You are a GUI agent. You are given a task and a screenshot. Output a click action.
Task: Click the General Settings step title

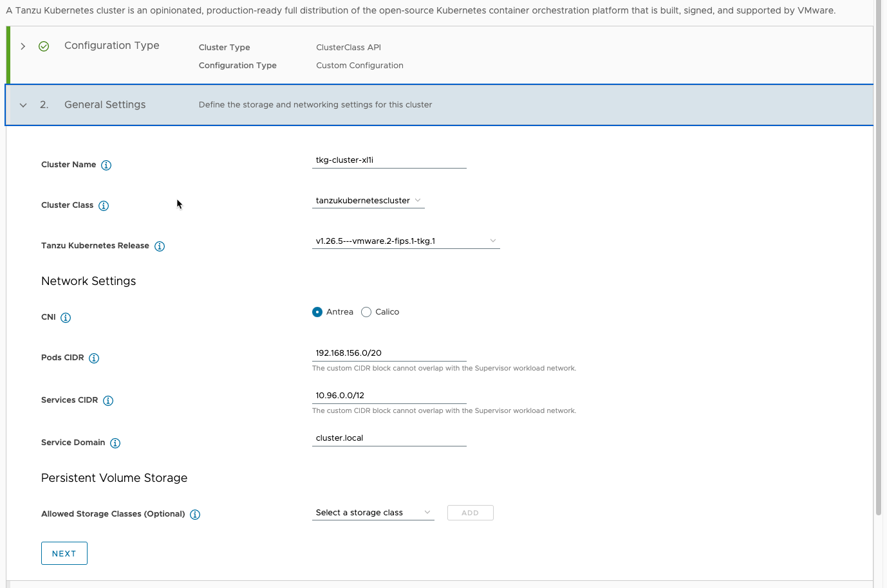105,105
